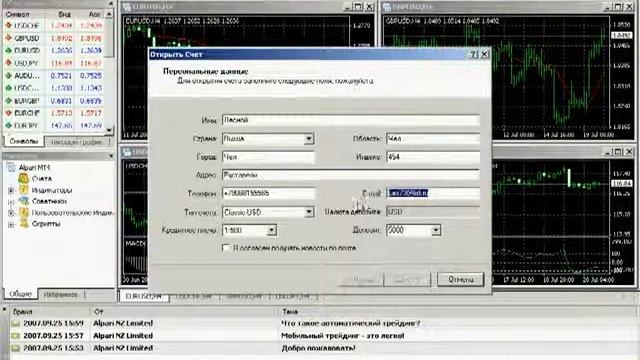Select the Общие tab in Navigator

pyautogui.click(x=20, y=294)
